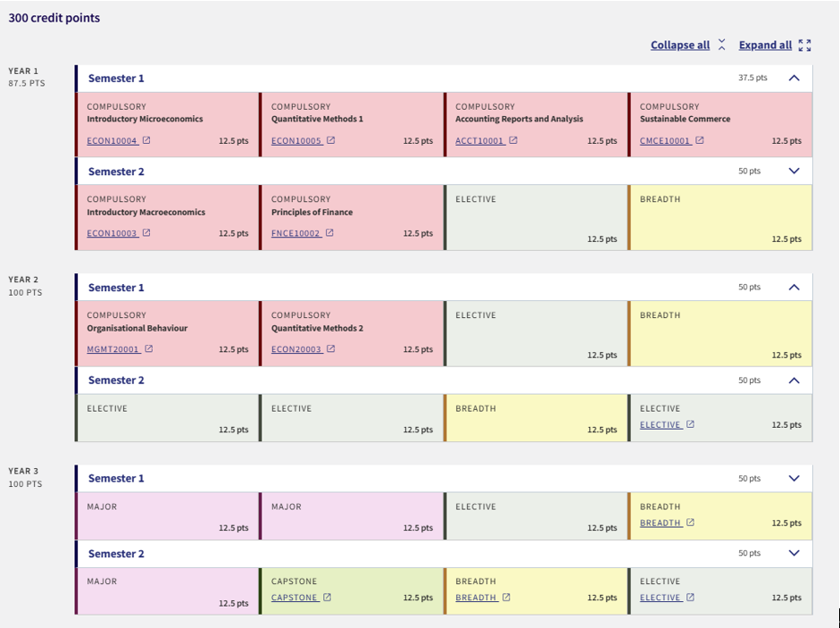840x628 pixels.
Task: Open Year 3 Semester 1 BREADTH link
Action: pos(661,523)
